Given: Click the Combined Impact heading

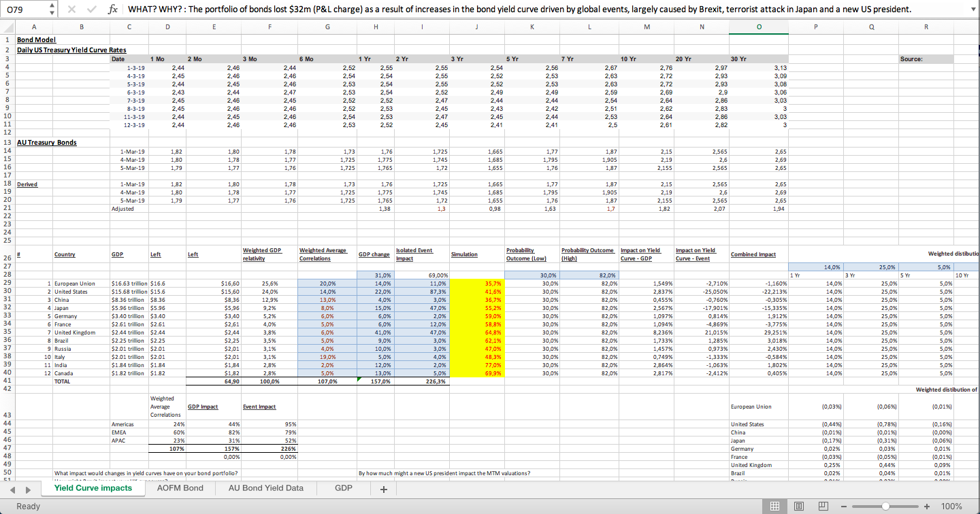Looking at the screenshot, I should click(x=753, y=254).
